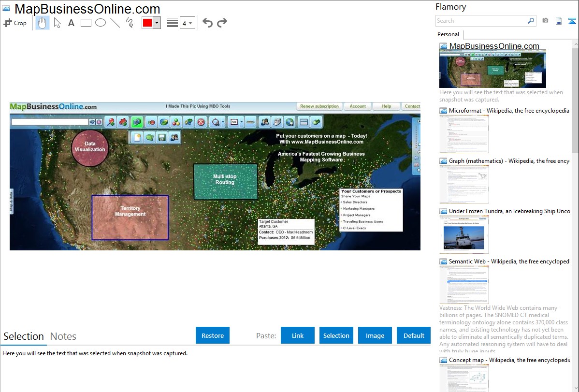Click the Selection paste button
Screen dimensions: 579x392
336,335
